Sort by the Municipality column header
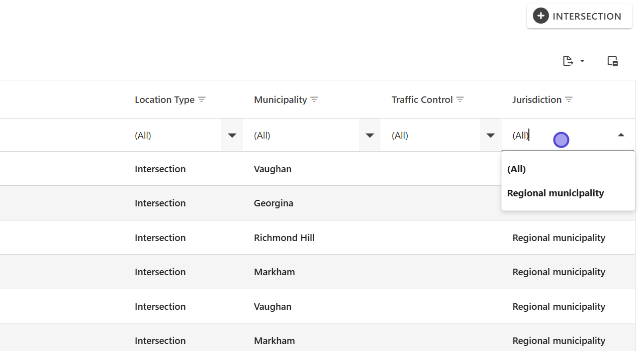 click(280, 99)
